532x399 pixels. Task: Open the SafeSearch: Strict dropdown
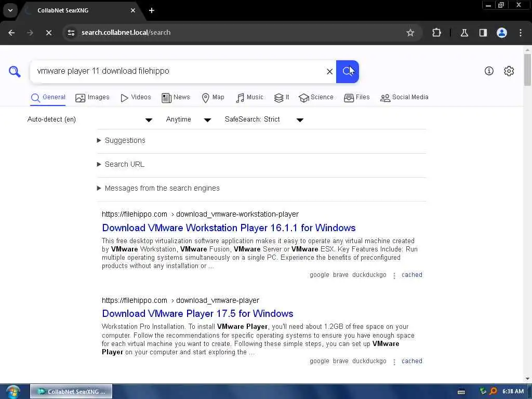tap(264, 119)
